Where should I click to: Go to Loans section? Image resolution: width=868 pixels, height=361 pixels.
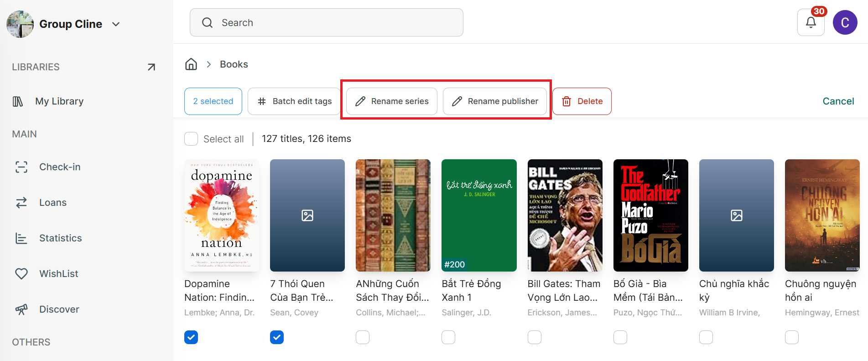53,203
